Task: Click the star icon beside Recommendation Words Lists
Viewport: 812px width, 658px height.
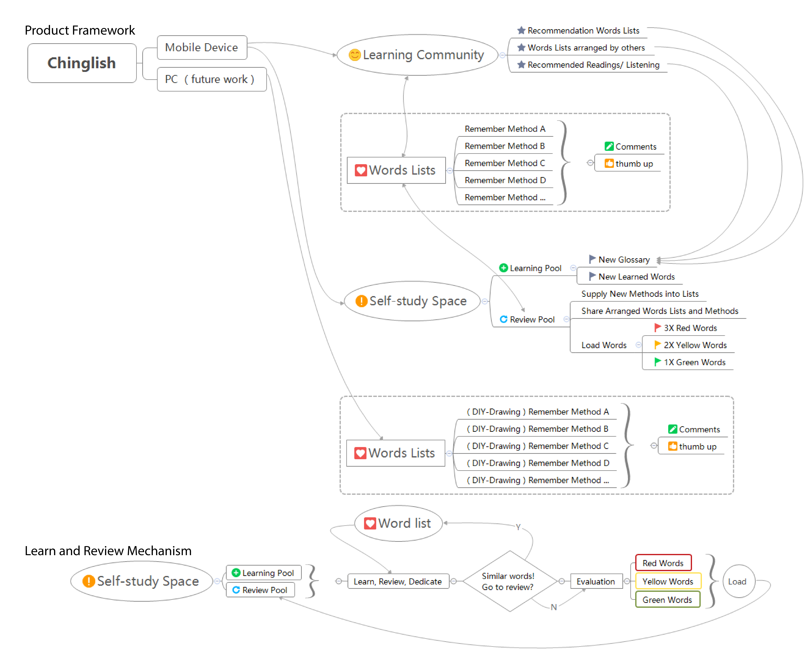Action: [521, 30]
